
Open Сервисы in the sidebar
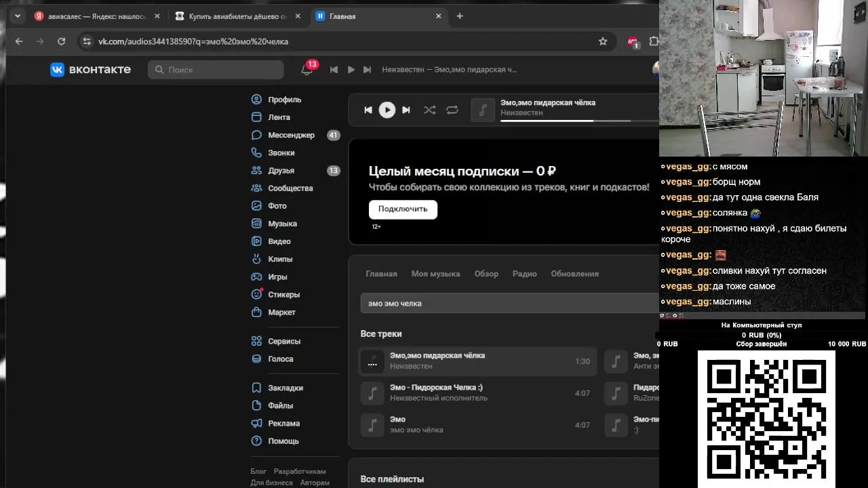[283, 342]
